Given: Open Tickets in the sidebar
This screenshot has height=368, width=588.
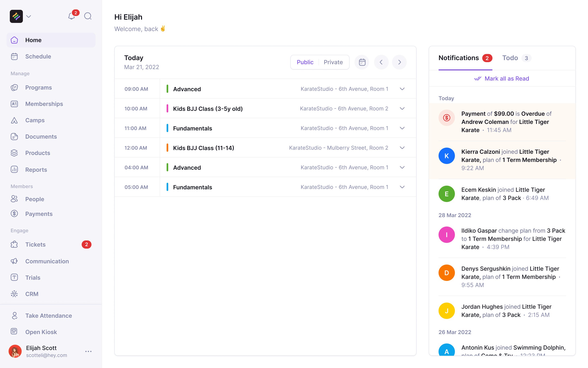Looking at the screenshot, I should click(51, 244).
